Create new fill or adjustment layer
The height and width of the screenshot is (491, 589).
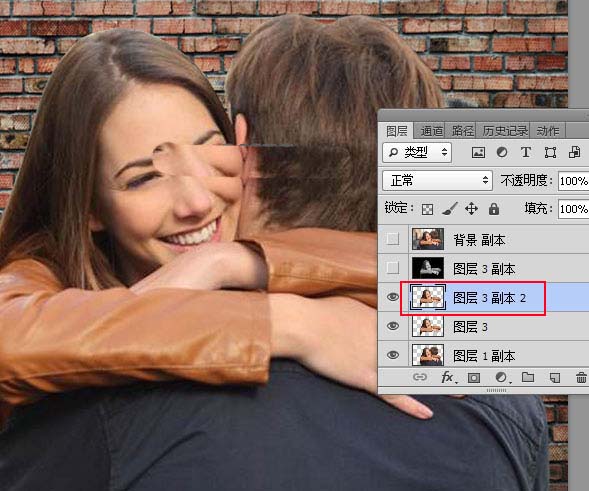(502, 377)
